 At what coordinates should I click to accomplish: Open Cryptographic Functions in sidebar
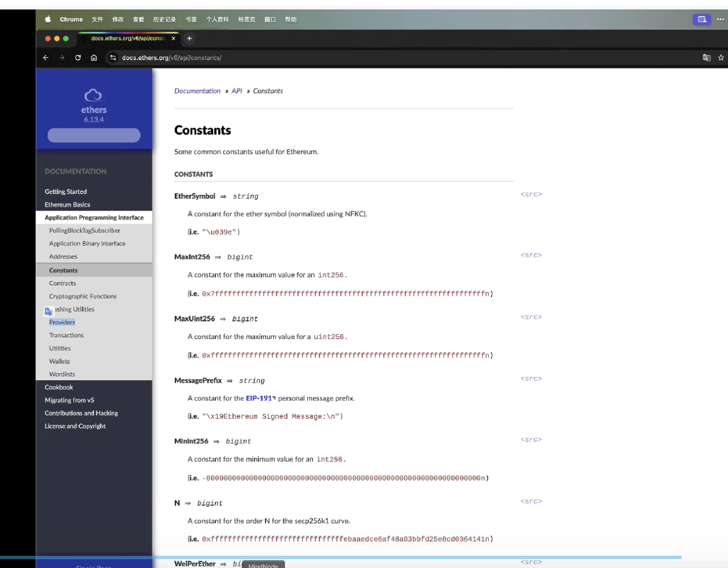click(x=82, y=296)
